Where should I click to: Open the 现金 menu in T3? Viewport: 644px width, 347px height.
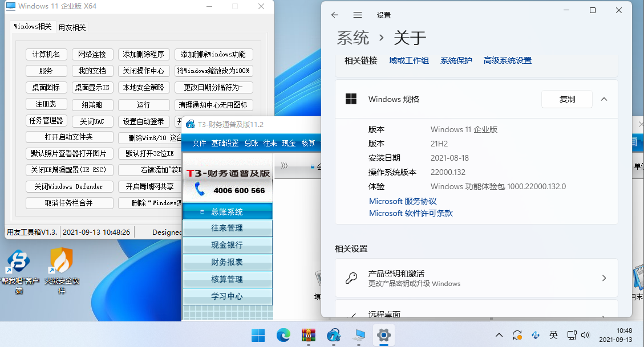(289, 143)
